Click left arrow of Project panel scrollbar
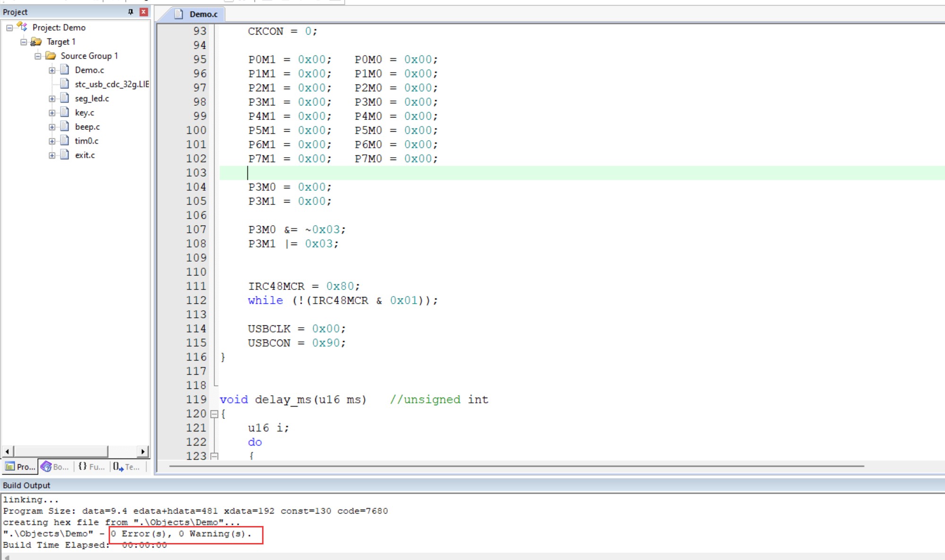The height and width of the screenshot is (560, 945). click(x=7, y=451)
